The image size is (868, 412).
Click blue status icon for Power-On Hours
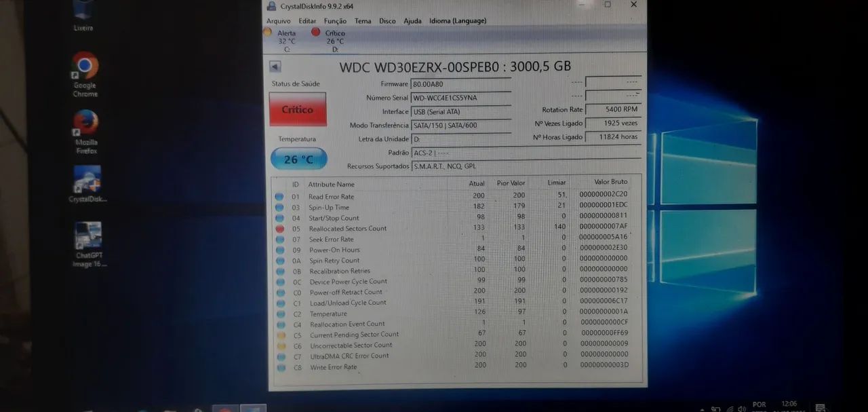[279, 250]
